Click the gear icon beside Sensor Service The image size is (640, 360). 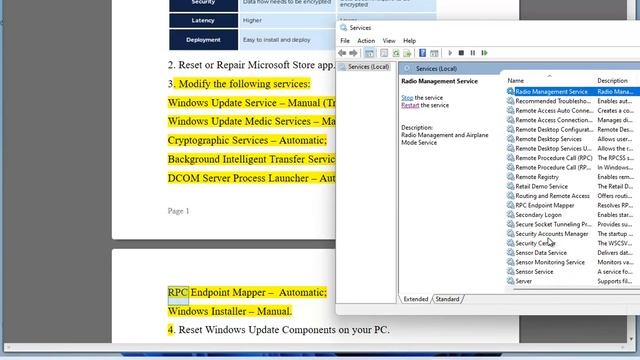coord(510,271)
